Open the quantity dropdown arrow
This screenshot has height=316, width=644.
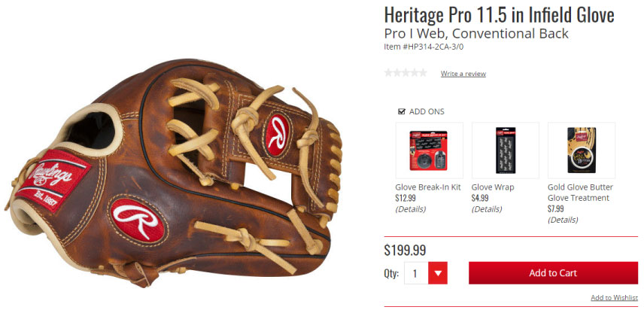point(438,273)
